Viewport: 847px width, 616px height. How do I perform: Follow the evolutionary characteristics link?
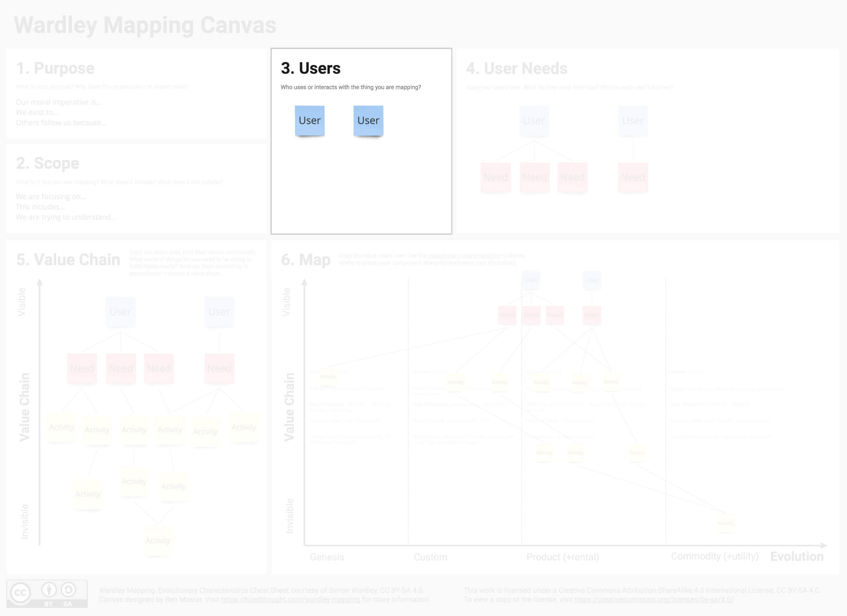click(464, 256)
